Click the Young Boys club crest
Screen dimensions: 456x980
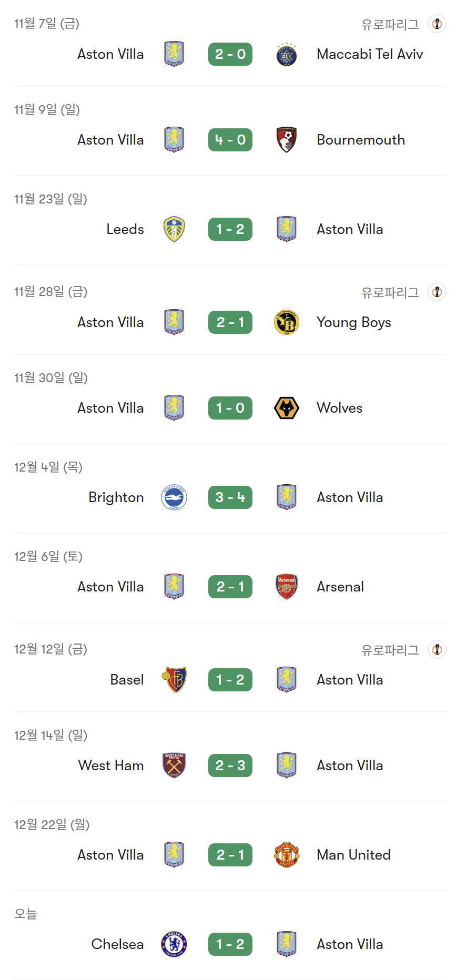click(x=286, y=322)
